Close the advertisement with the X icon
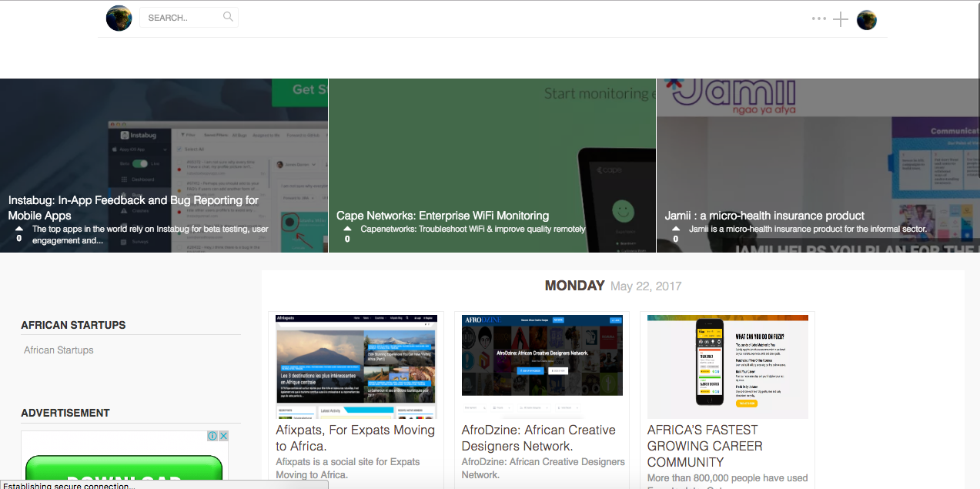Image resolution: width=980 pixels, height=489 pixels. click(x=223, y=436)
